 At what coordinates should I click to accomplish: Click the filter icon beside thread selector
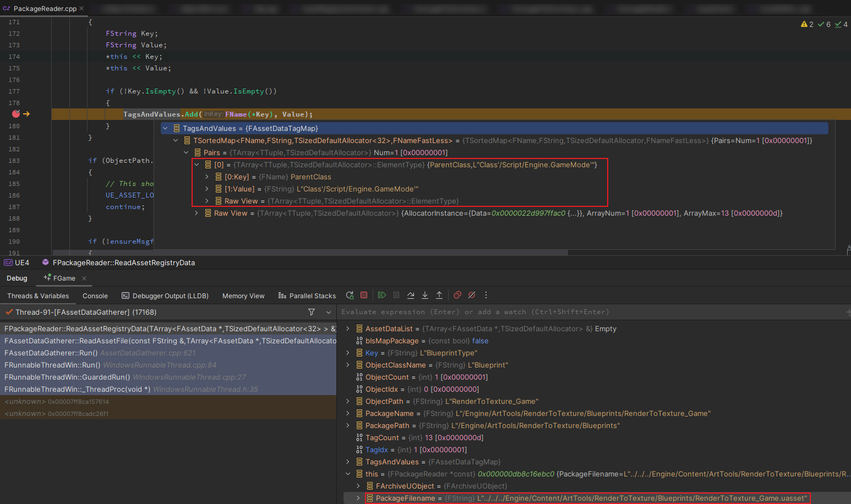click(x=312, y=312)
